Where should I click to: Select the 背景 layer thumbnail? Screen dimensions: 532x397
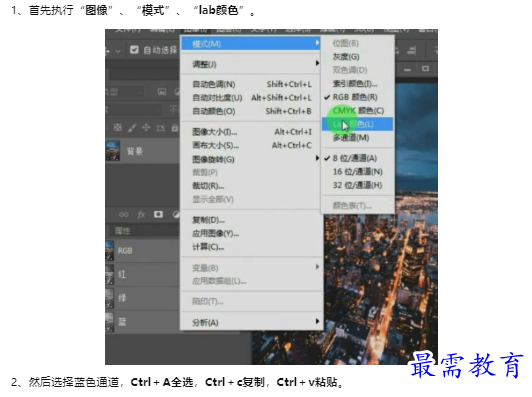click(113, 151)
